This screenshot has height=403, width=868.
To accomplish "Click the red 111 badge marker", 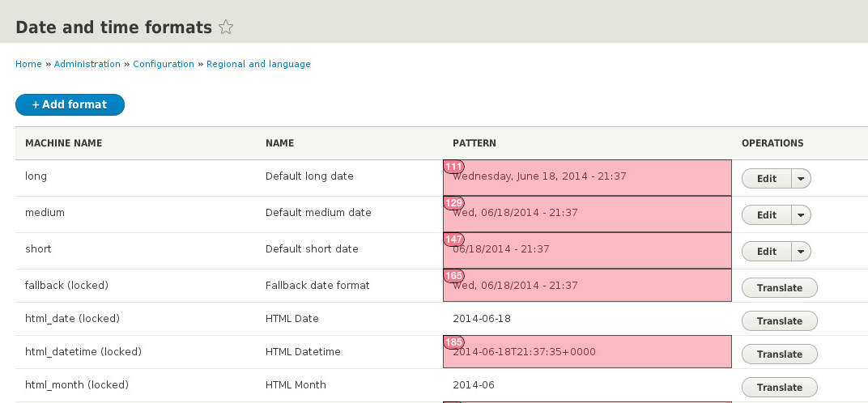I will pos(453,167).
